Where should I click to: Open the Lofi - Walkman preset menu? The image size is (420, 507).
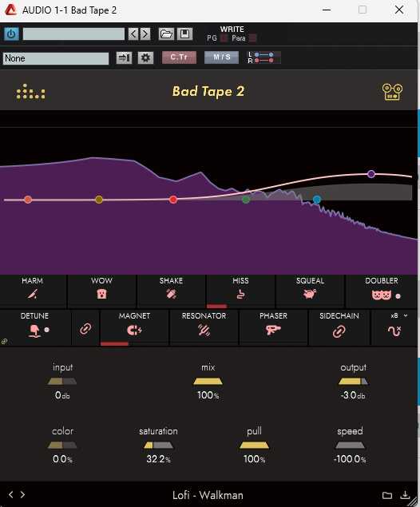coord(208,495)
